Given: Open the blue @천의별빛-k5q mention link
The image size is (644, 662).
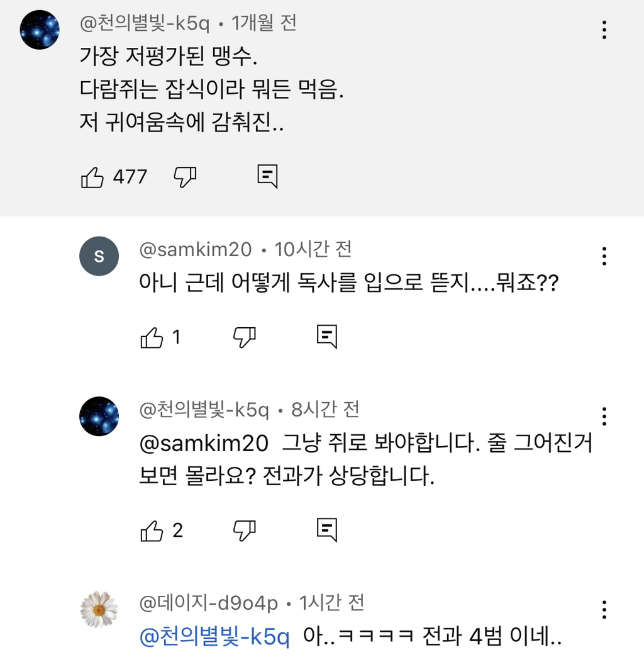Looking at the screenshot, I should (x=214, y=637).
